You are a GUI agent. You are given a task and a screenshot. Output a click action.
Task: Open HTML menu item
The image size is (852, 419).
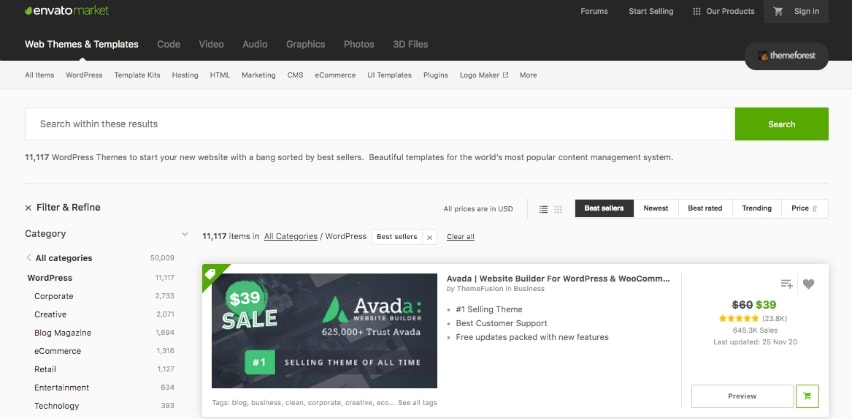[220, 75]
